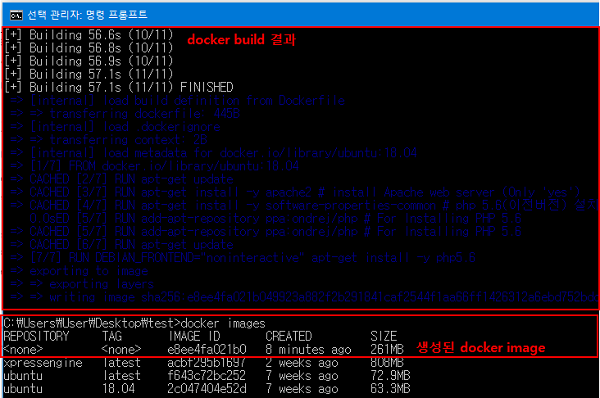Click the IMAGE ID column header

194,336
